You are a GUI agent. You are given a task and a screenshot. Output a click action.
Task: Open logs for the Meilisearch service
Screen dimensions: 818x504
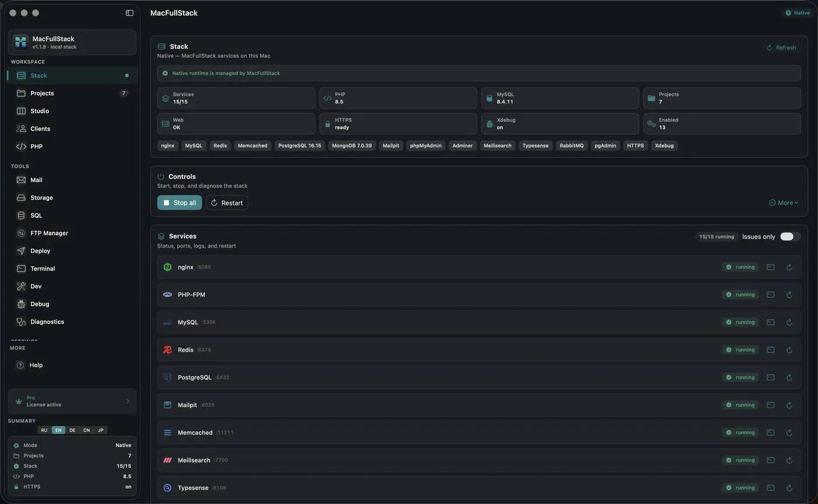click(x=771, y=460)
